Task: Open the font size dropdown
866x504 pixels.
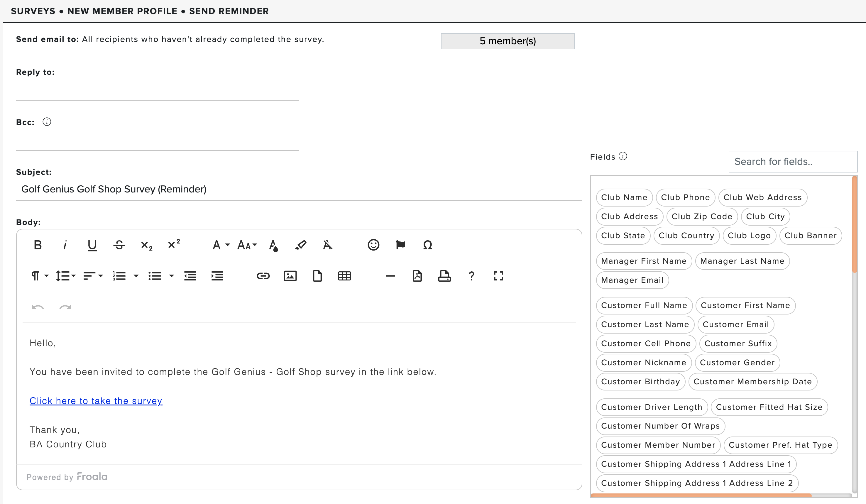Action: (247, 245)
